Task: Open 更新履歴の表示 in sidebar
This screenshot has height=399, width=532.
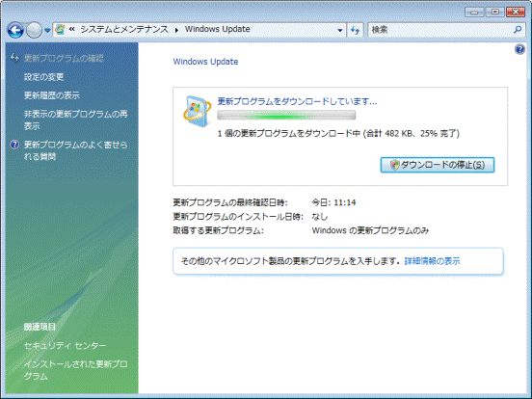Action: (52, 95)
